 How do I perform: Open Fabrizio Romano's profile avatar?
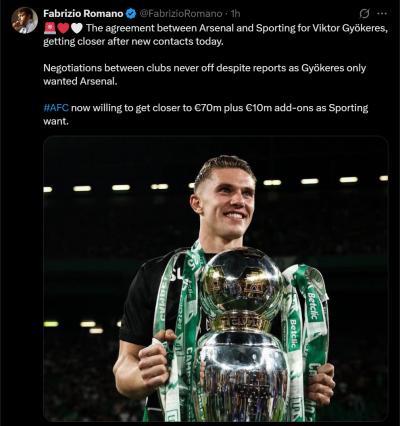coord(25,20)
